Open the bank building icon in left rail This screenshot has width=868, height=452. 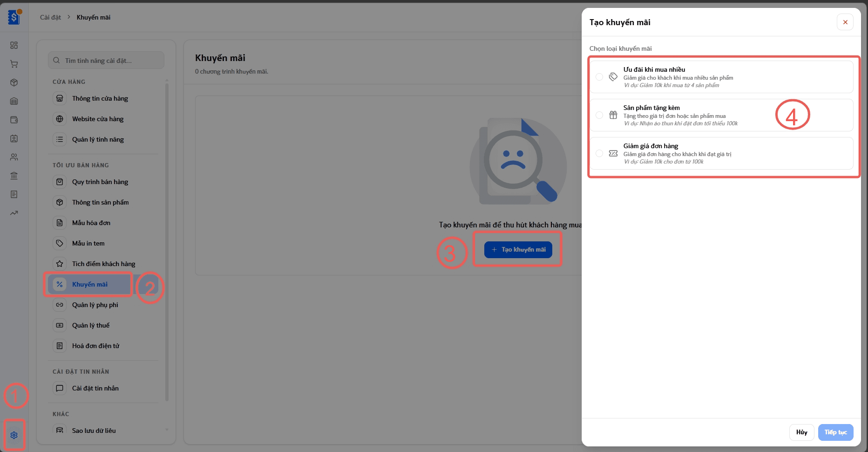pos(14,176)
